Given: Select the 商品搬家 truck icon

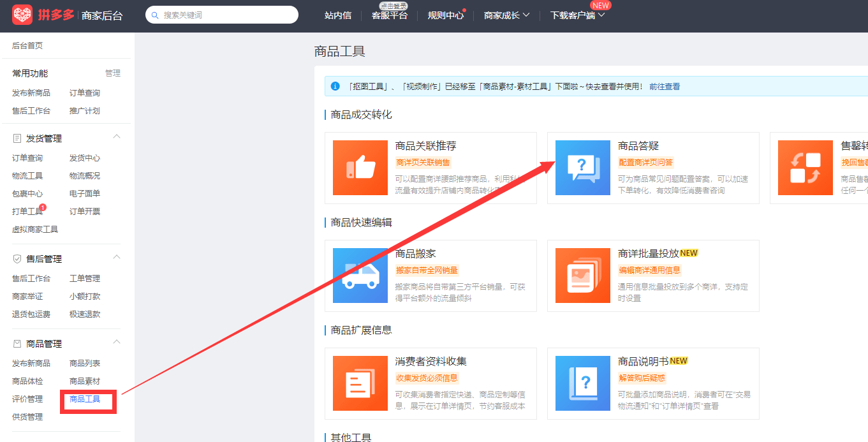Looking at the screenshot, I should (360, 276).
